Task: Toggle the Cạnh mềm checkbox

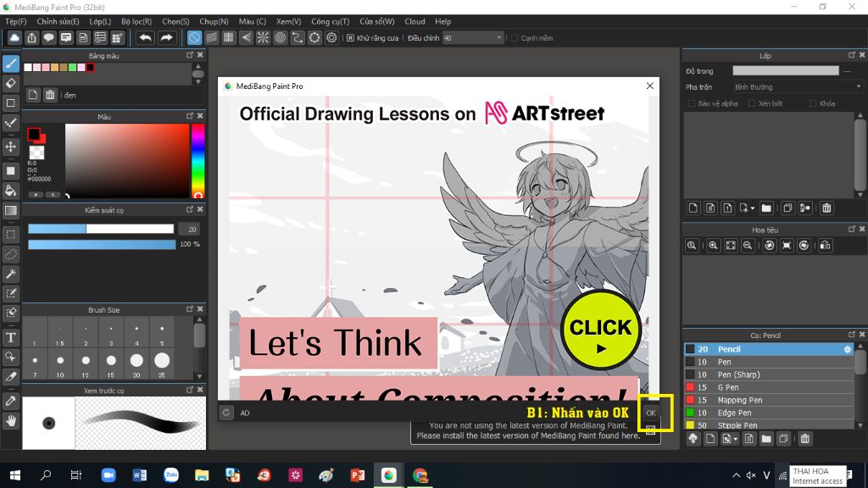Action: point(515,38)
